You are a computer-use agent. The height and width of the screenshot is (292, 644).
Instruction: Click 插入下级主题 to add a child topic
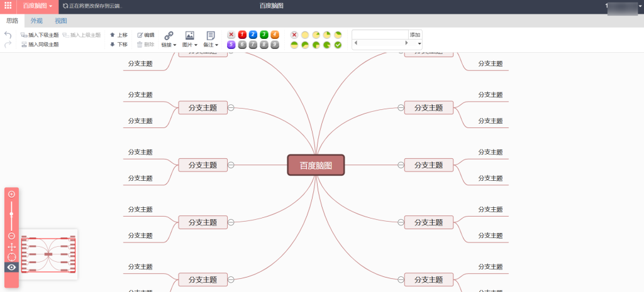pyautogui.click(x=40, y=35)
